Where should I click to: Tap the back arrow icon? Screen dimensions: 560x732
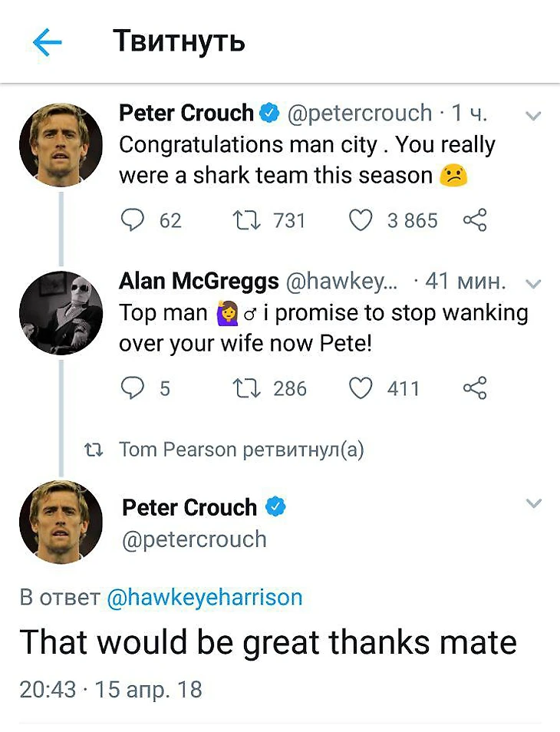pyautogui.click(x=48, y=42)
